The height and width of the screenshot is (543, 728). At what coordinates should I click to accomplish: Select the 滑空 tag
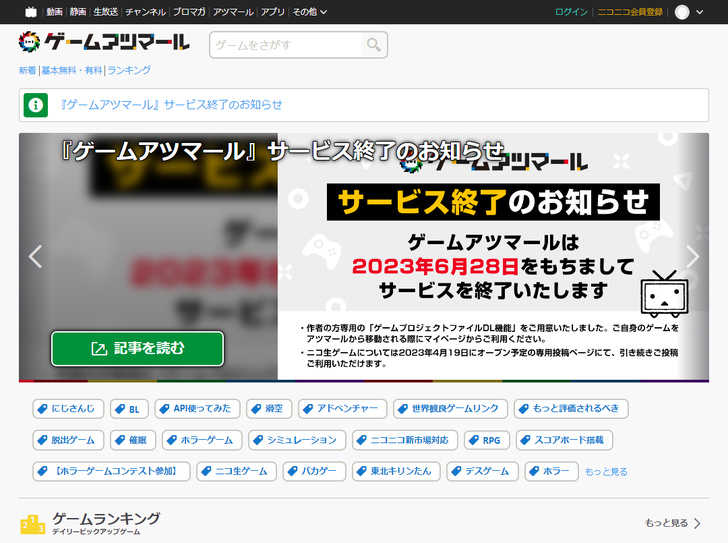click(x=269, y=409)
